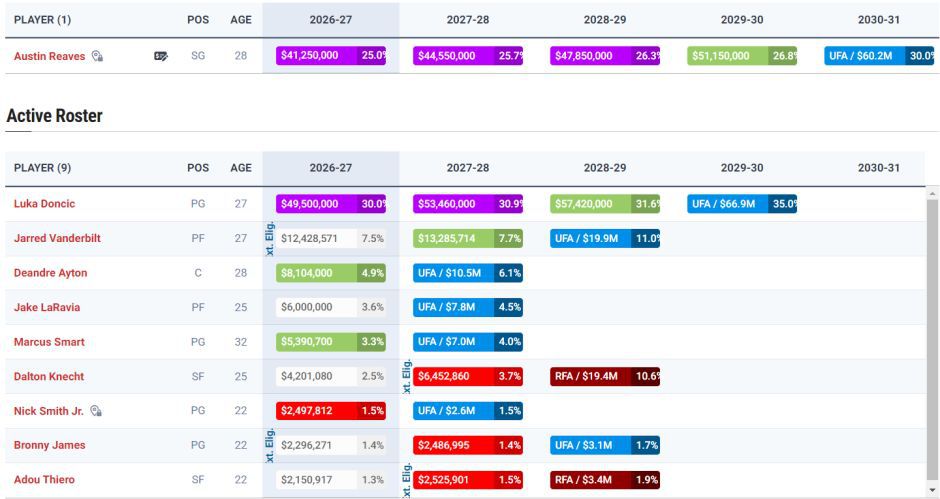Click the contract note icon in Austin Reaves' row
This screenshot has height=499, width=940.
tap(161, 56)
